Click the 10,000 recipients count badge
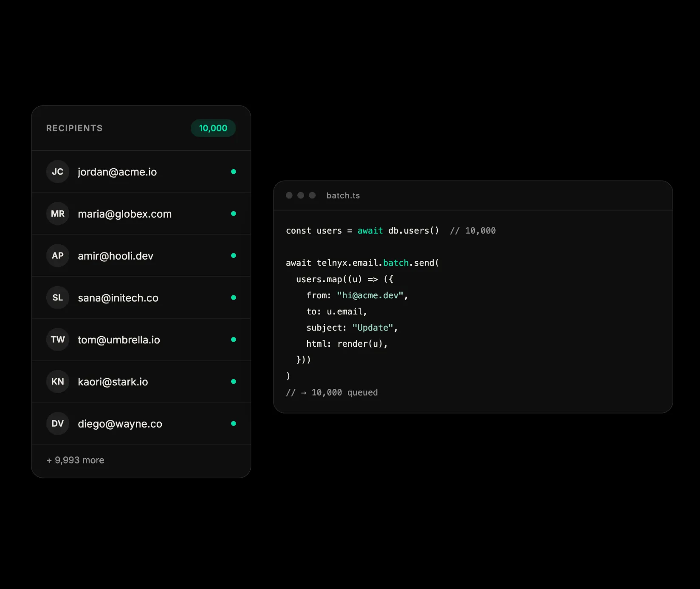This screenshot has height=589, width=700. (x=213, y=128)
